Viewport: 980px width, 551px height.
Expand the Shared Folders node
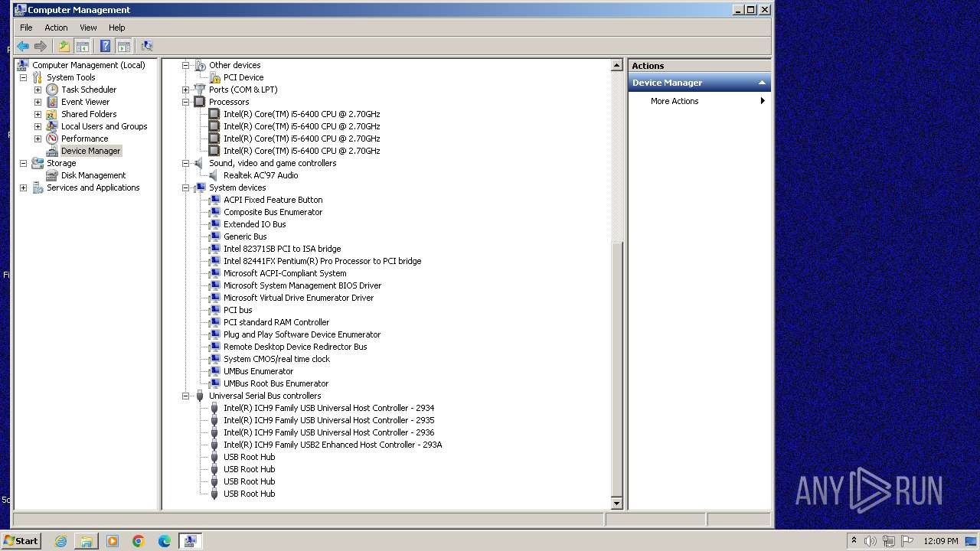tap(38, 114)
